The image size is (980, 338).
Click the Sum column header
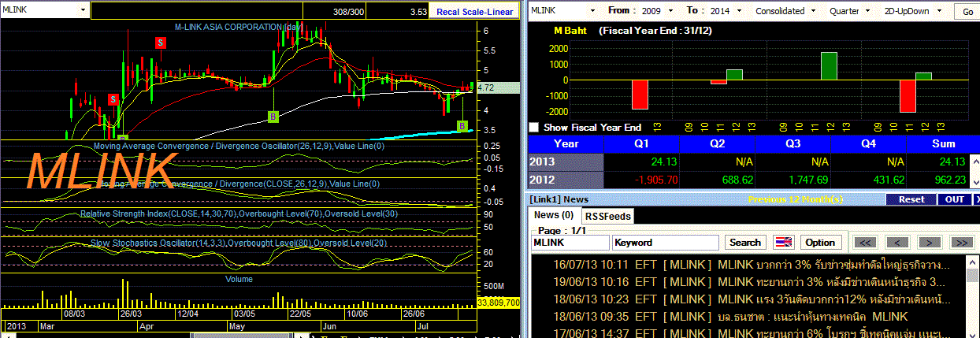tap(943, 143)
